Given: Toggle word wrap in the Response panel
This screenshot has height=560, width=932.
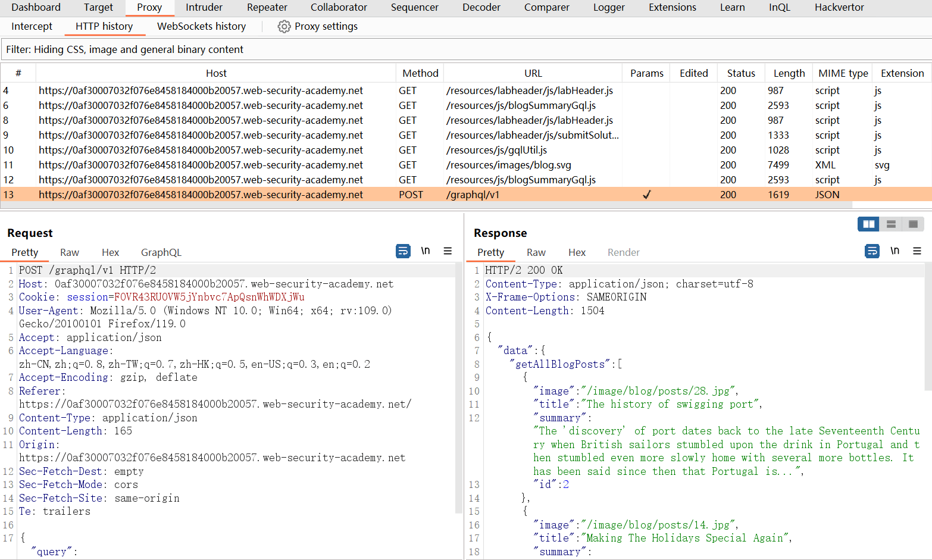Looking at the screenshot, I should pyautogui.click(x=872, y=251).
